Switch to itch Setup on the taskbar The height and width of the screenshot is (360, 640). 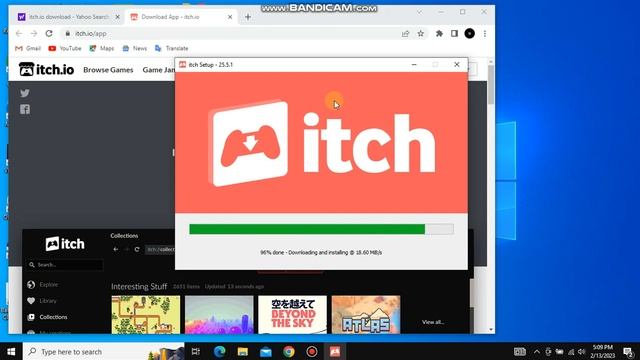[335, 351]
